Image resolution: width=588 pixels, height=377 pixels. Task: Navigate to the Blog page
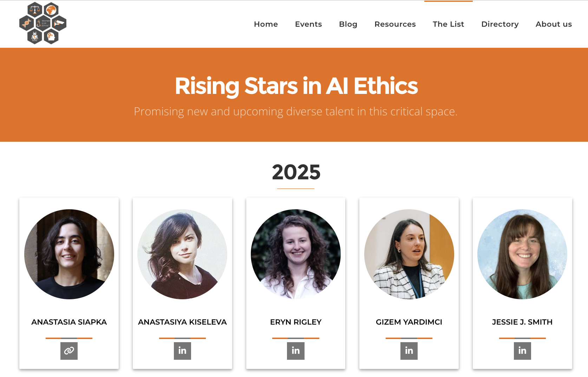click(x=348, y=24)
